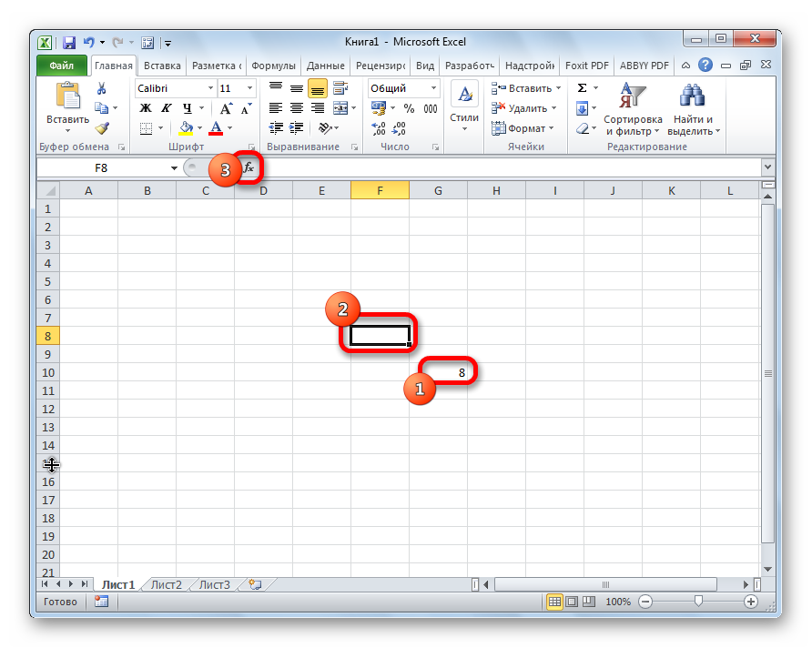Click Вставить cells button in Ячейки group
Viewport: 812px width, 648px height.
tap(525, 88)
